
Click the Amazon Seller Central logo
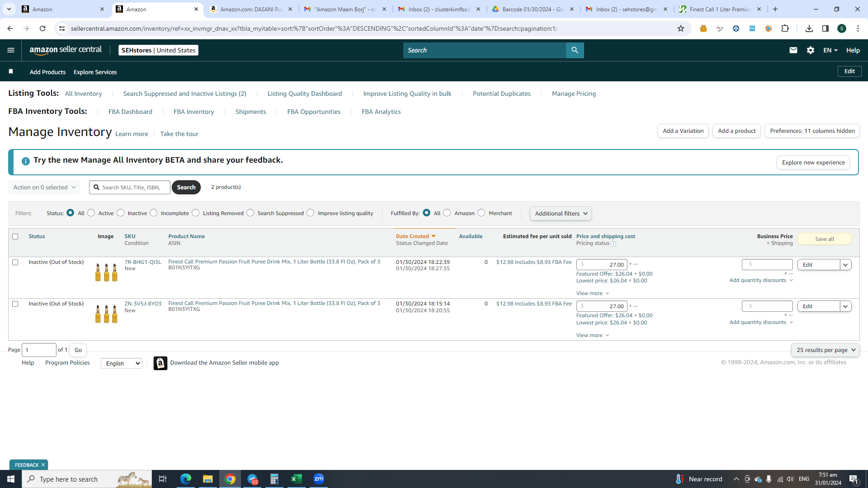66,50
